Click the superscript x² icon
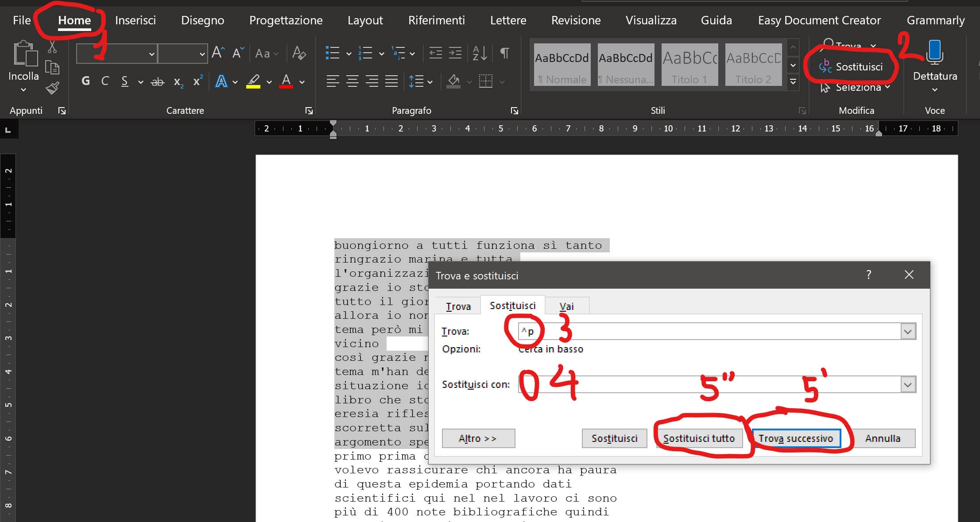Viewport: 980px width, 522px height. coord(198,81)
